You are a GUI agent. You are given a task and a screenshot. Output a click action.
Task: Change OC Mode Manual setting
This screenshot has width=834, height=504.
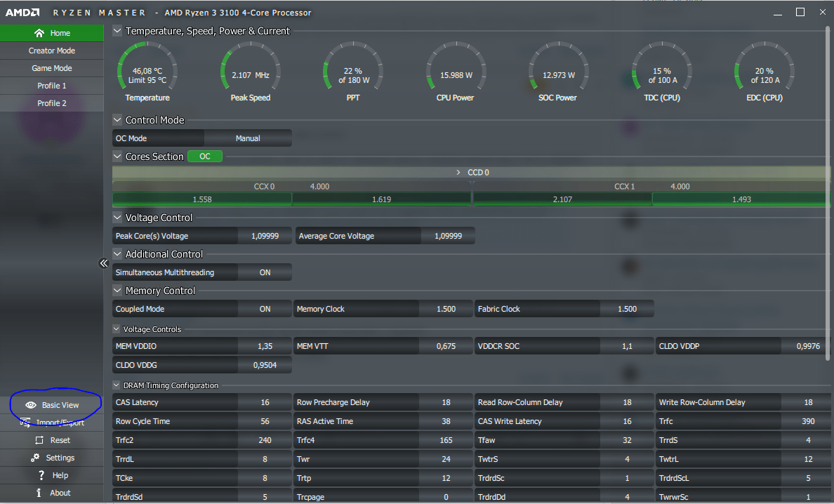[x=248, y=138]
